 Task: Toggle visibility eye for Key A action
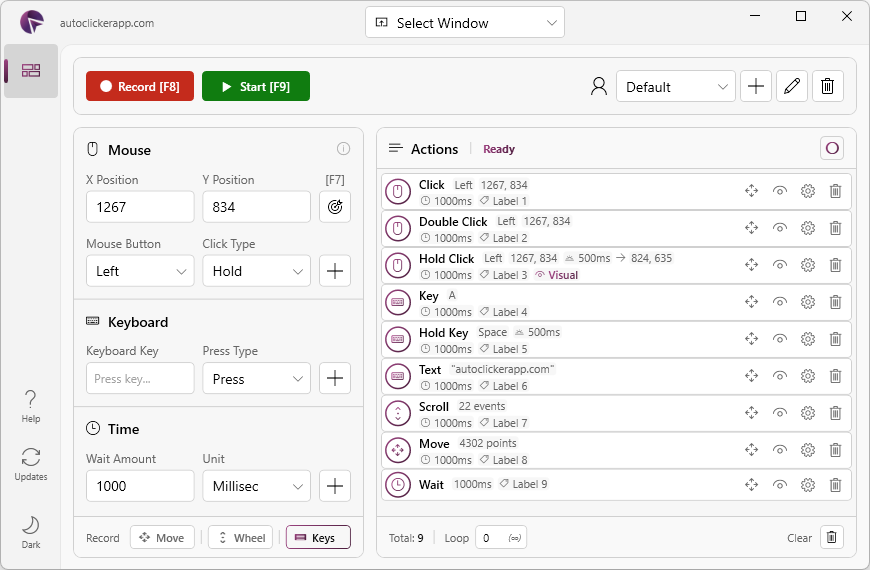[x=780, y=302]
